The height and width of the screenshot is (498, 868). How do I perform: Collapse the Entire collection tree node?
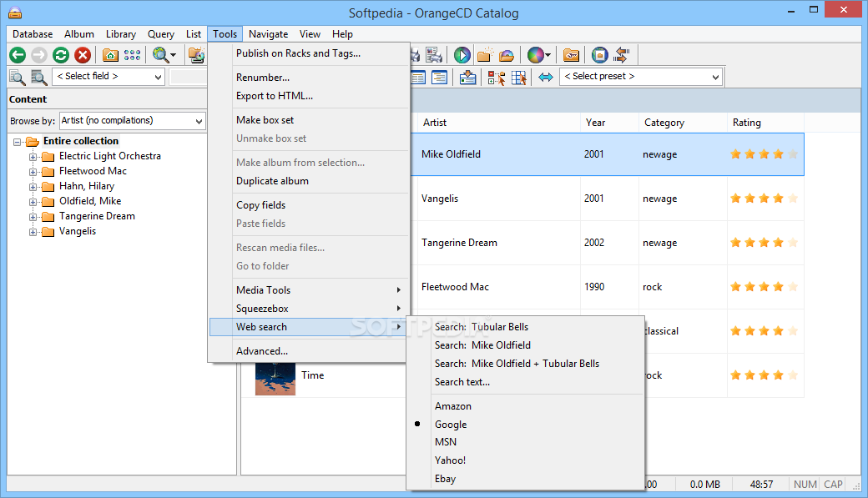18,142
